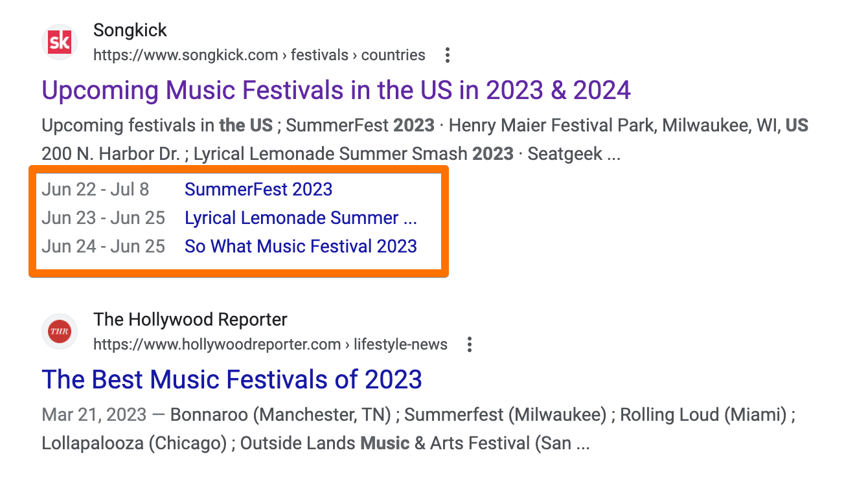Screen dimensions: 868x492
Task: Select the vertical dots icon after songkick.com breadcrumb
Action: pyautogui.click(x=447, y=56)
